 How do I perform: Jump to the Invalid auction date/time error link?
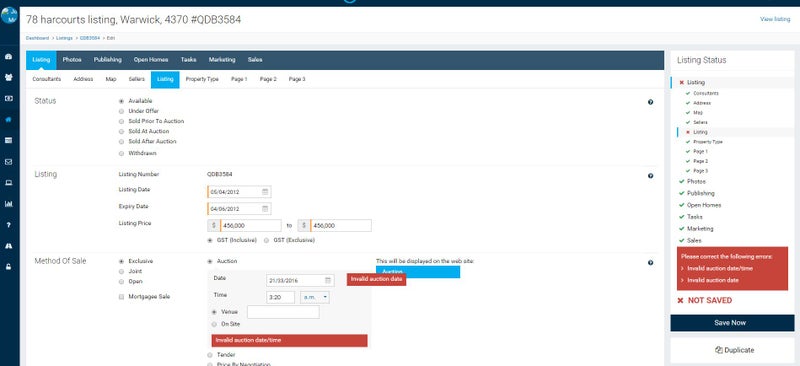[x=719, y=268]
